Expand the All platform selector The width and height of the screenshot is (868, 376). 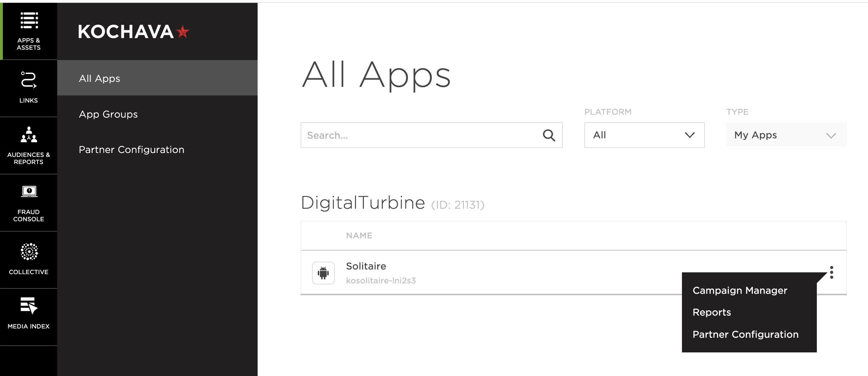point(644,135)
